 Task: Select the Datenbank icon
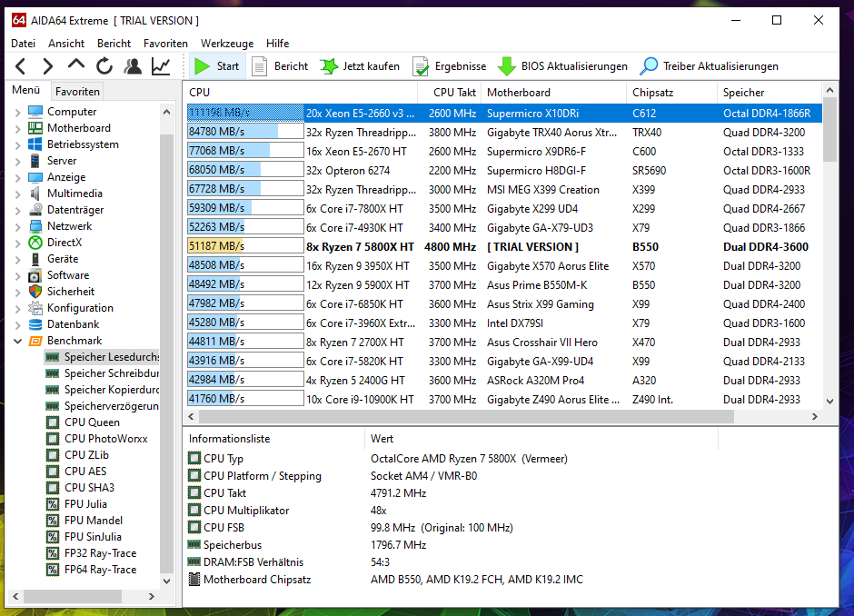coord(35,324)
